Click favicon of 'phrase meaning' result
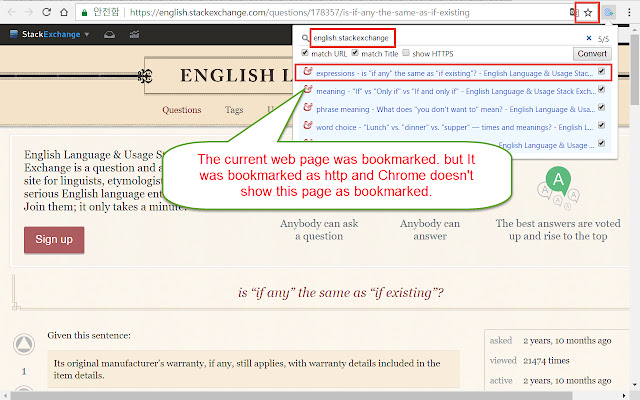 click(x=308, y=108)
